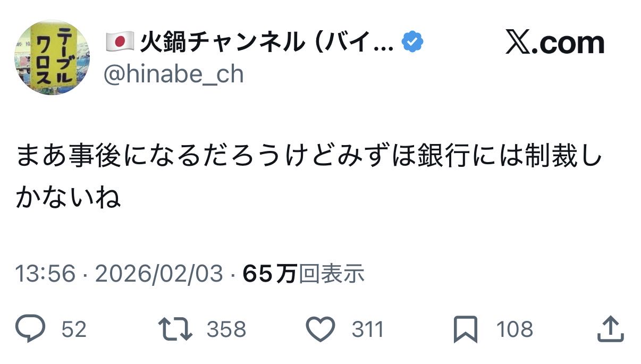Click the 2026/02/03 post date

158,274
